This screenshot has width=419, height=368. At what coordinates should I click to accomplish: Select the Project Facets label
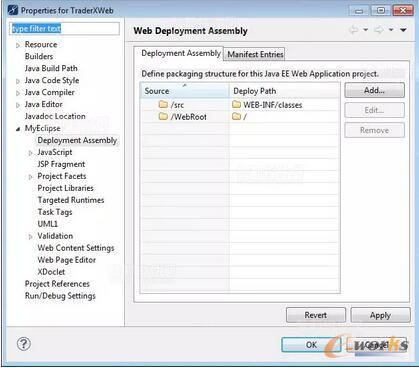coord(62,176)
